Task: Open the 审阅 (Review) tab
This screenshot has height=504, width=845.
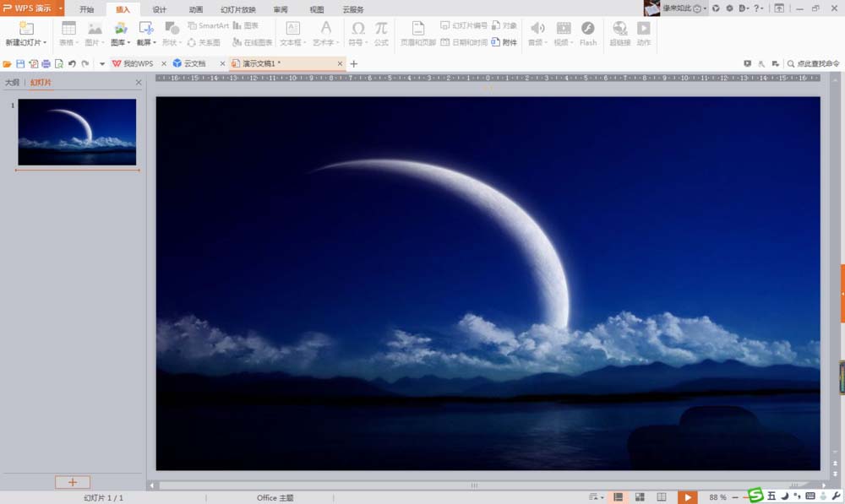Action: pyautogui.click(x=281, y=9)
